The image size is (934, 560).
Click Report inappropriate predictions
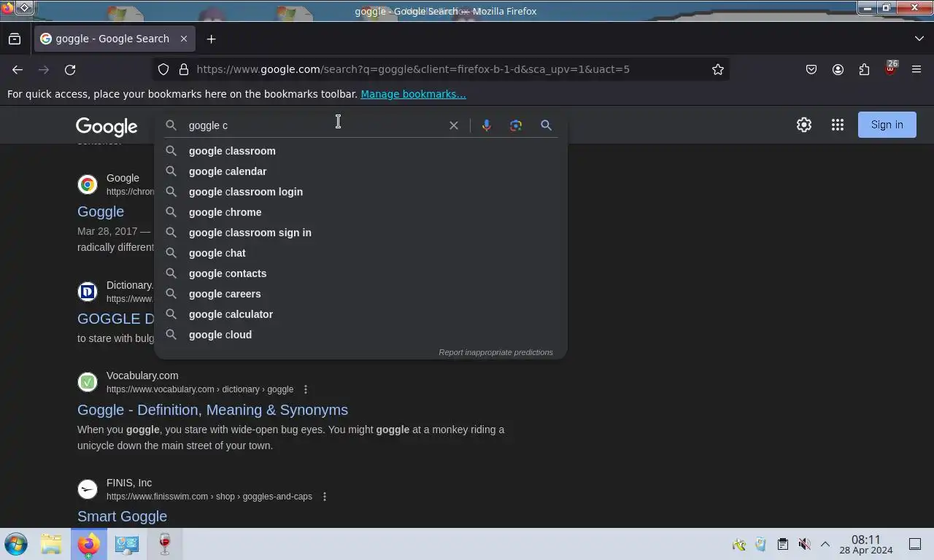[495, 352]
